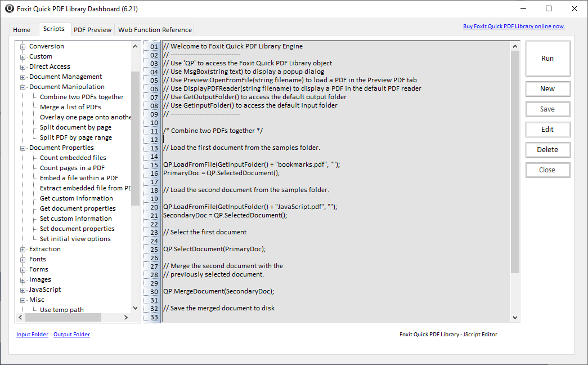The height and width of the screenshot is (365, 588).
Task: Click the Save button
Action: click(x=547, y=109)
